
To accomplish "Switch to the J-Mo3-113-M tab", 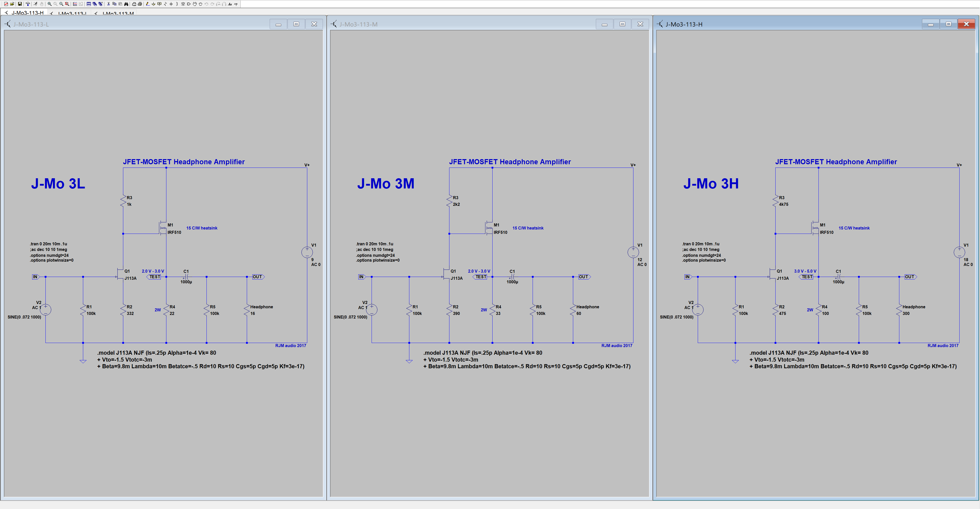I will click(x=118, y=13).
